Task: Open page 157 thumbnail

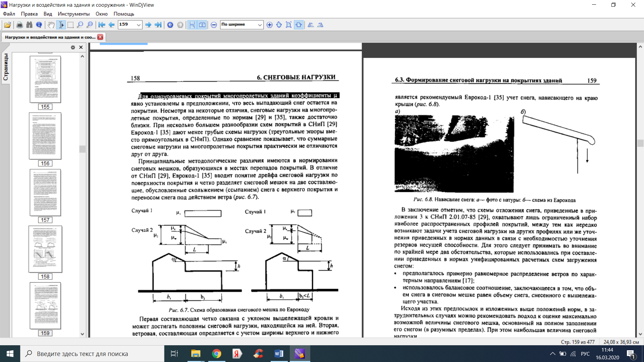Action: tap(45, 192)
